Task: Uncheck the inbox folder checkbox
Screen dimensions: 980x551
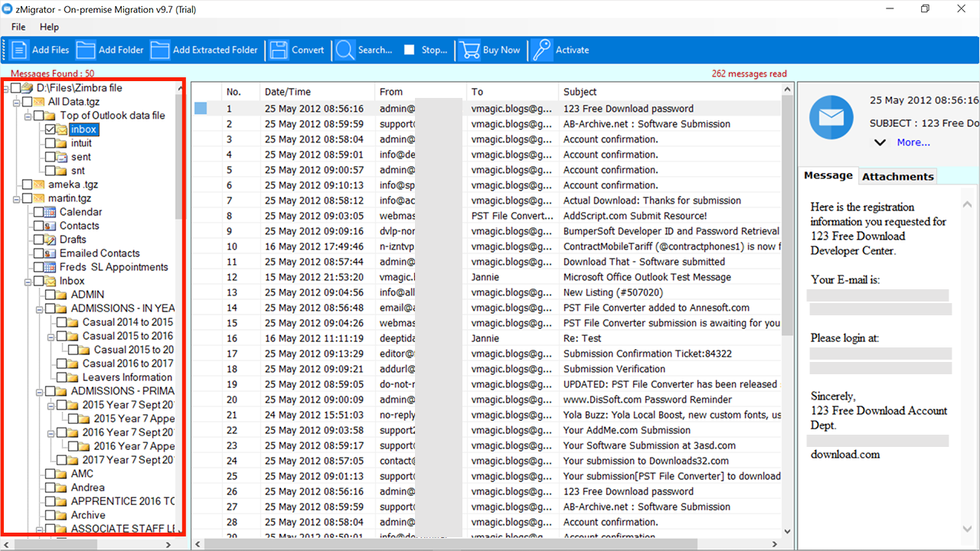Action: (x=51, y=129)
